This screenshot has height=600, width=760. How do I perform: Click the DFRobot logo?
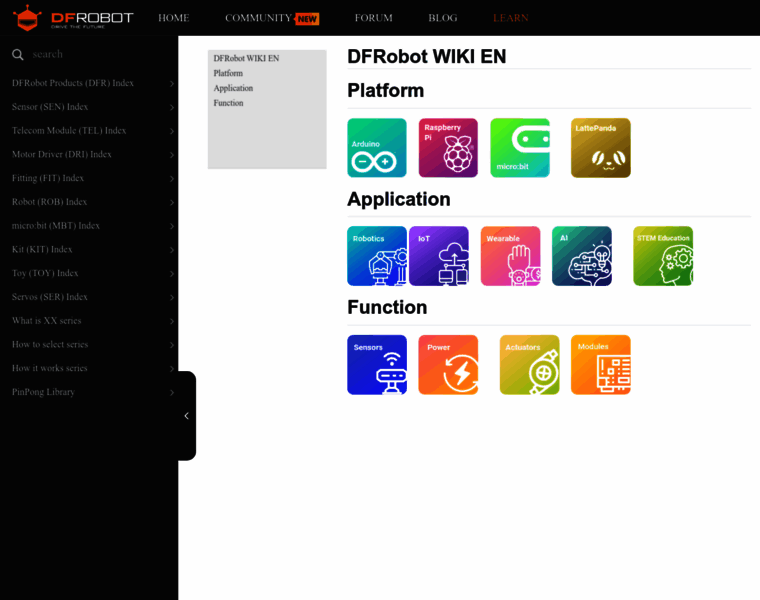[73, 18]
